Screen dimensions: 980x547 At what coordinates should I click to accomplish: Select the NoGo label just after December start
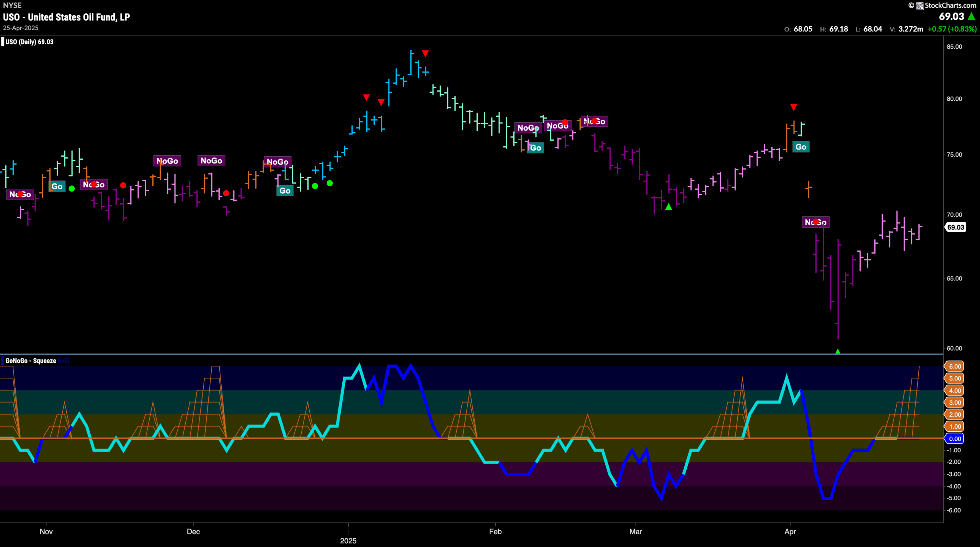pyautogui.click(x=211, y=160)
